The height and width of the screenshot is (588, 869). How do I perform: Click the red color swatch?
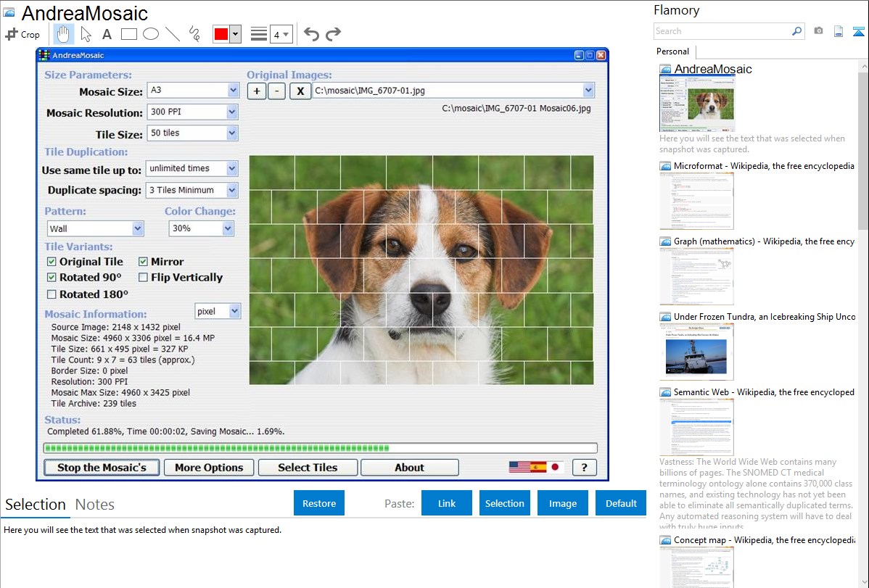pyautogui.click(x=221, y=34)
